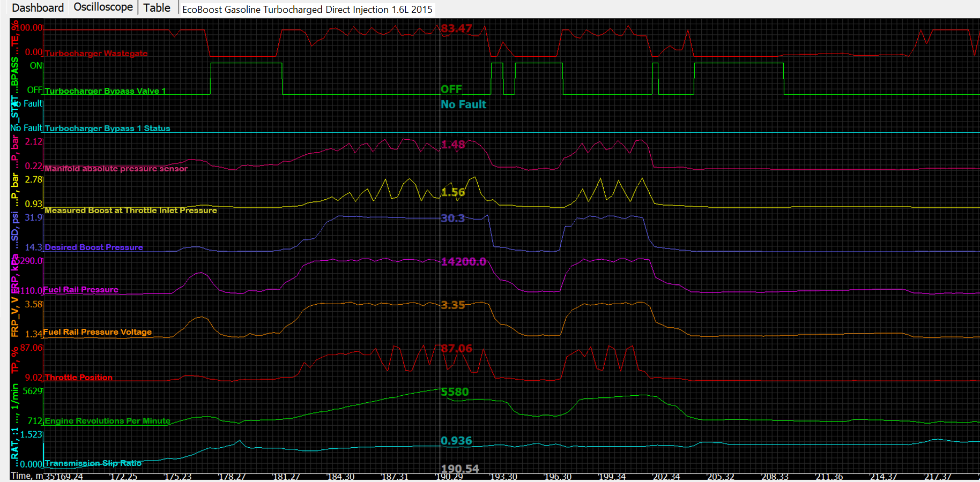This screenshot has height=482, width=980.
Task: Switch to the Dashboard tab
Action: pos(38,7)
